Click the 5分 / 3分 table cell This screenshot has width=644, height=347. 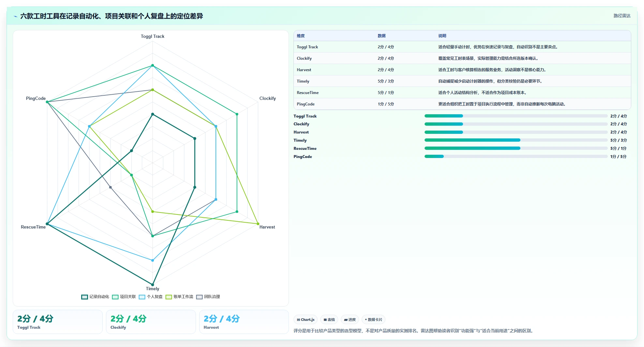tap(386, 81)
